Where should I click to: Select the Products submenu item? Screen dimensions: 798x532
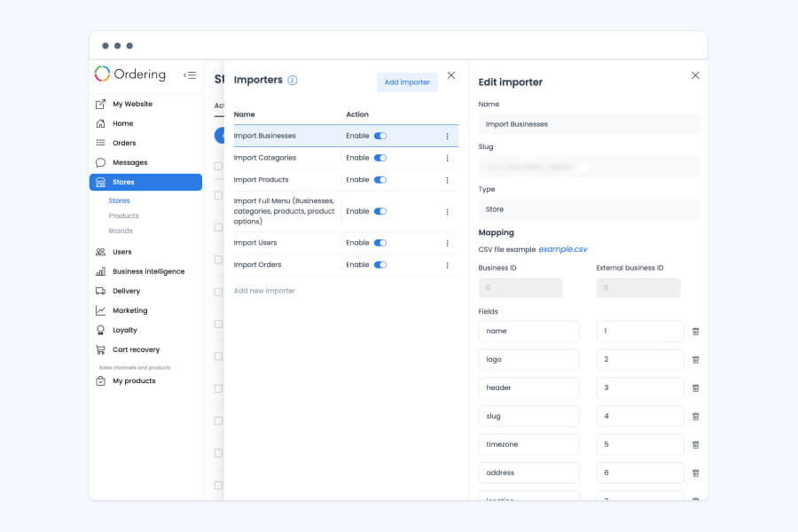click(x=123, y=215)
